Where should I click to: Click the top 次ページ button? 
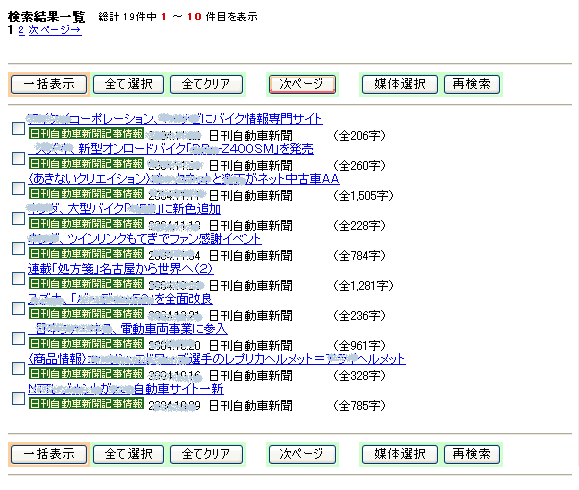pyautogui.click(x=302, y=84)
